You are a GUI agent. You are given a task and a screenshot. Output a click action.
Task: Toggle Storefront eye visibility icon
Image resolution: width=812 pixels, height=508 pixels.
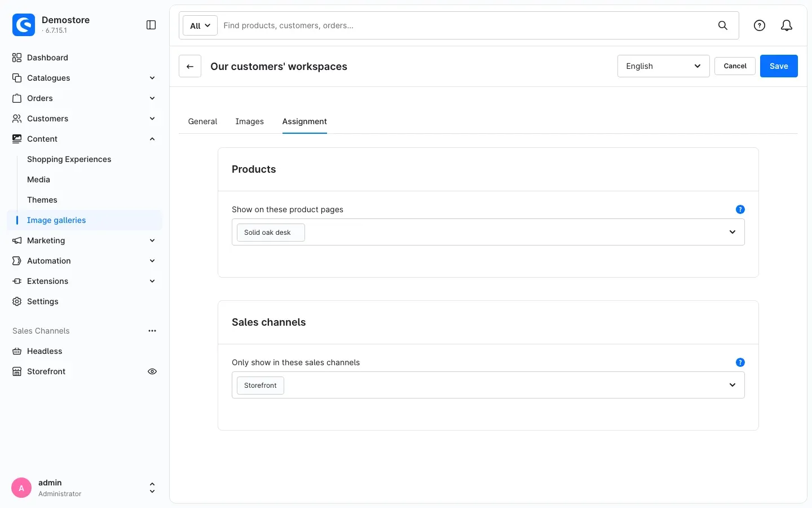coord(152,371)
